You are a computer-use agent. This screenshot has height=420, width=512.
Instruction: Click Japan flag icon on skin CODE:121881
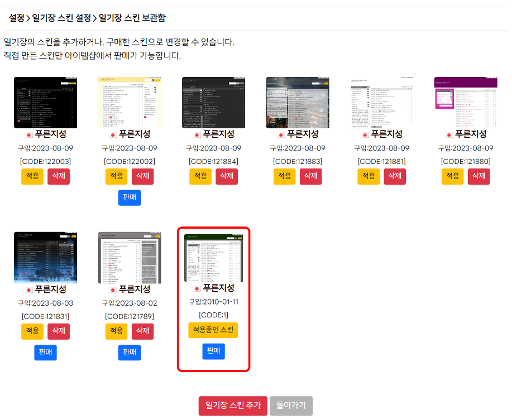(x=365, y=134)
